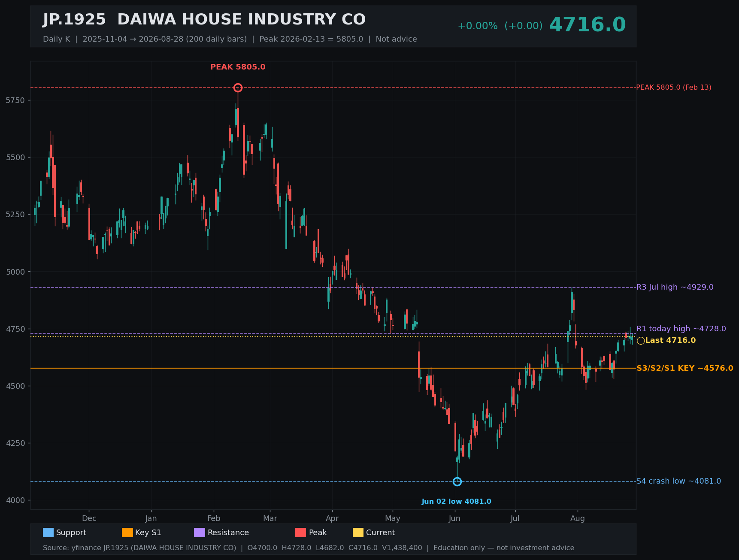This screenshot has width=739, height=560.
Task: Click the "Aug" x-axis month label
Action: [x=578, y=518]
